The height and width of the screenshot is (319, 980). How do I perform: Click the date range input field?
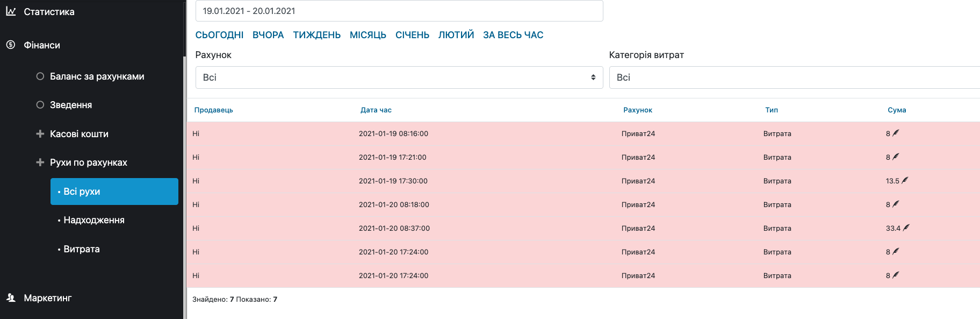399,11
